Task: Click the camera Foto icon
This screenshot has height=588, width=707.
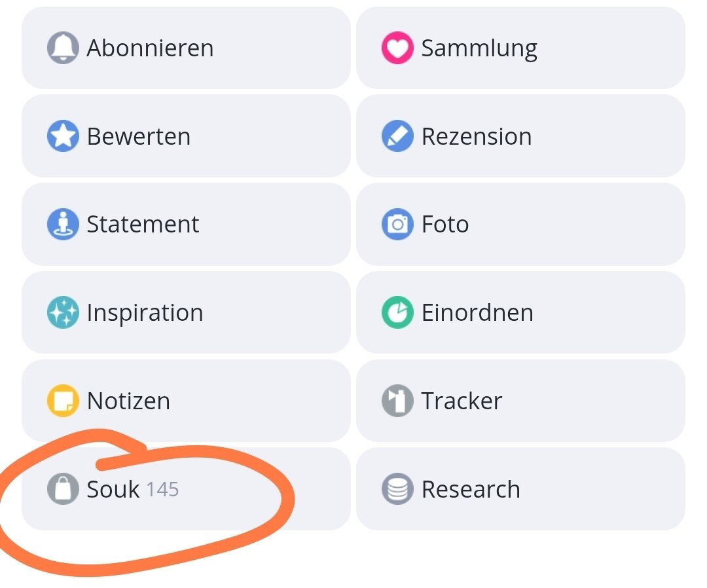Action: click(x=397, y=224)
